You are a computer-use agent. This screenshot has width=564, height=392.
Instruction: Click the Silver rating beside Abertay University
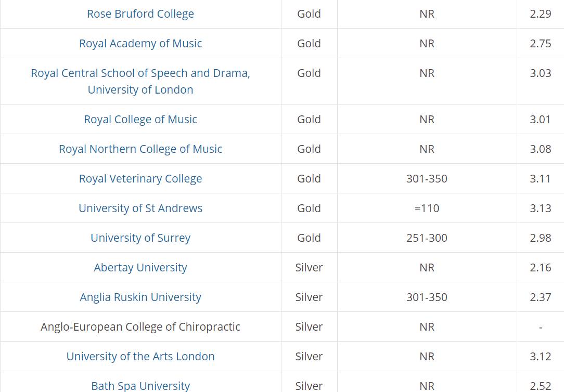pos(309,267)
